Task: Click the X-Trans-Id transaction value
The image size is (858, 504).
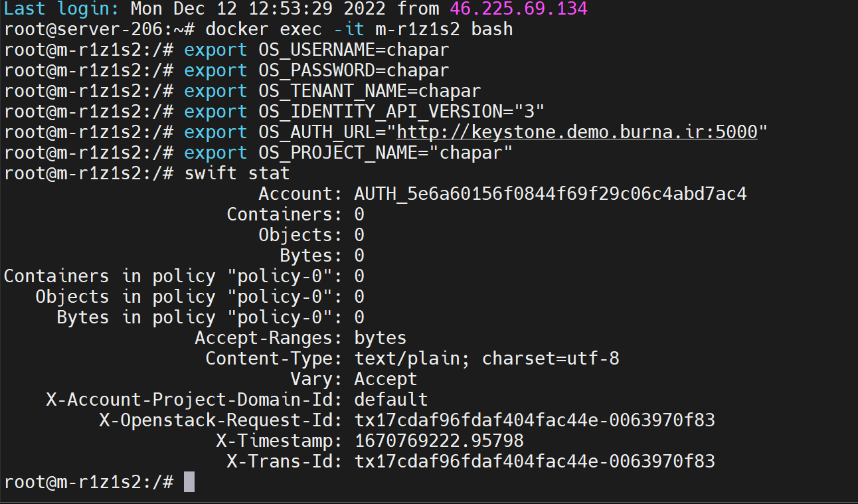Action: point(534,461)
